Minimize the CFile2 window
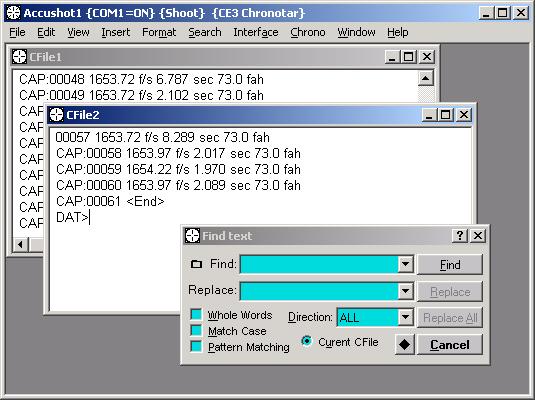Image resolution: width=535 pixels, height=400 pixels. (429, 115)
